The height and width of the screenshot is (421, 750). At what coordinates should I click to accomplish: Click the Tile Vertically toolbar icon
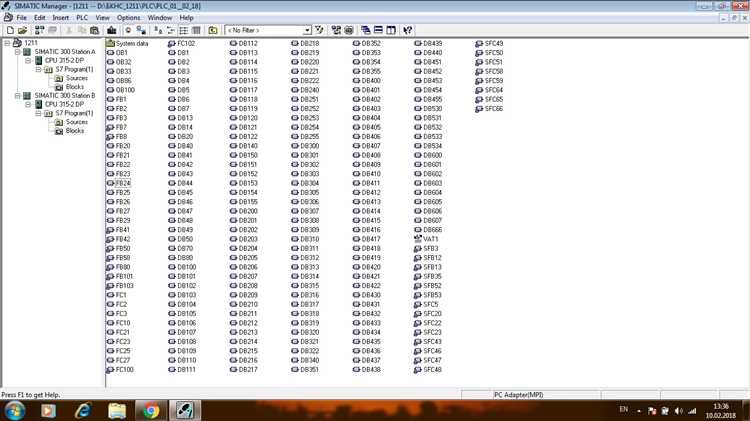[391, 30]
